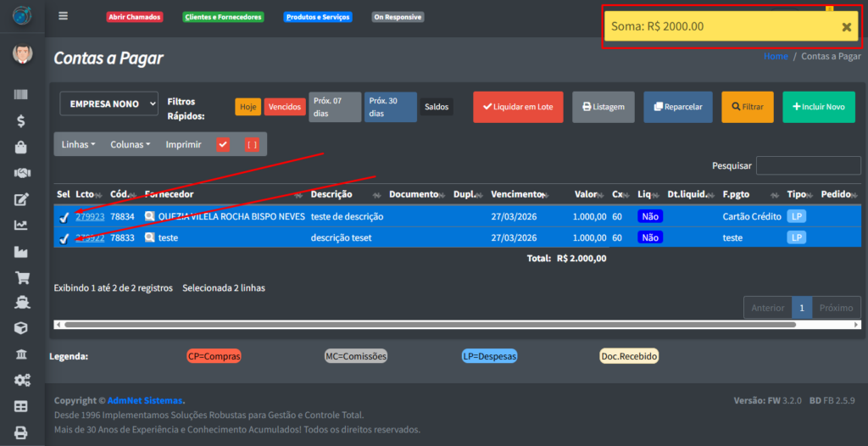
Task: Open the handshake sidebar icon
Action: click(x=21, y=173)
